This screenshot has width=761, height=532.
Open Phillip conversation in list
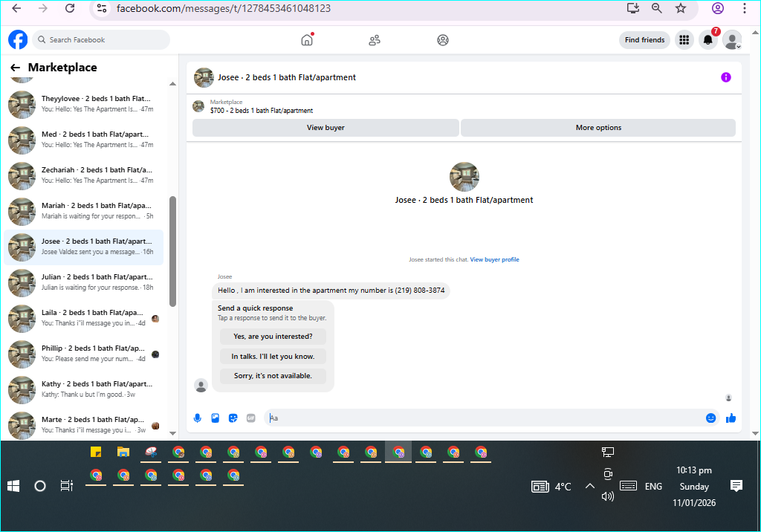[x=84, y=354]
